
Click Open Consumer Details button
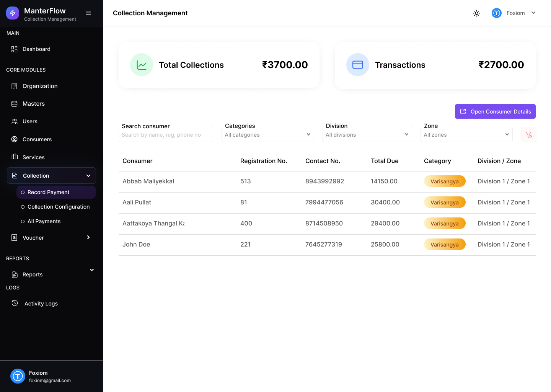(x=495, y=111)
